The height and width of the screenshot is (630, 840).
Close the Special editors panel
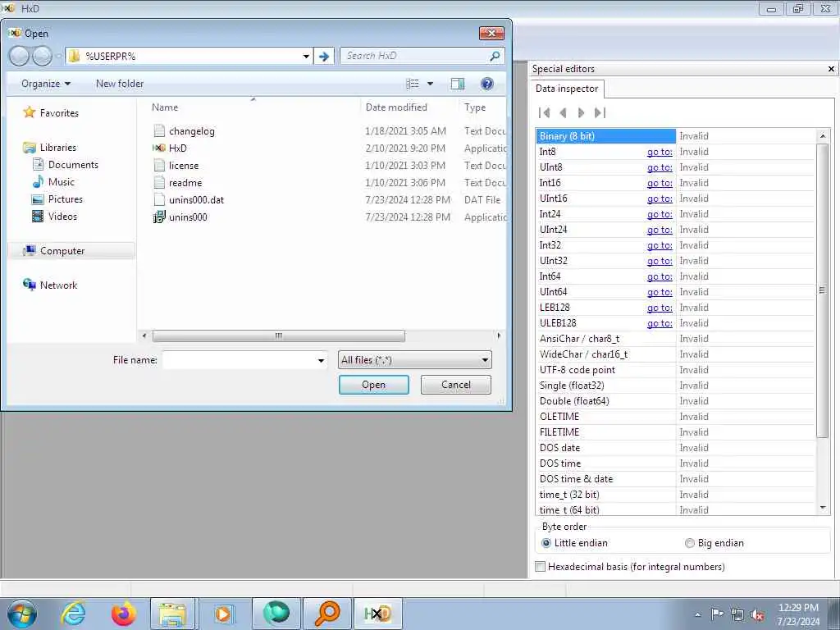coord(831,69)
